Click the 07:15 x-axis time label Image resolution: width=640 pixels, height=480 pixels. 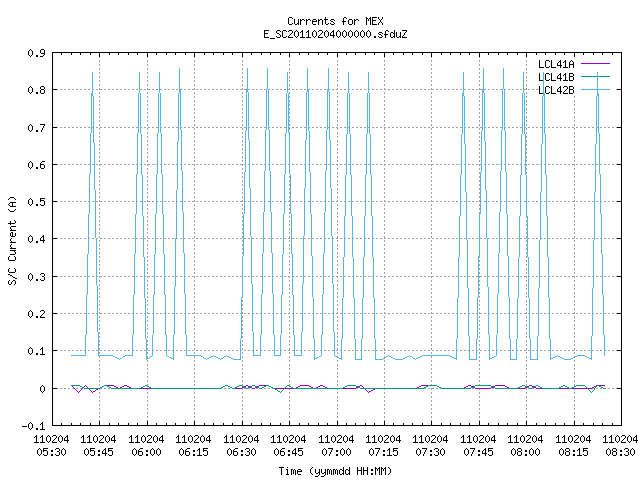click(x=383, y=453)
